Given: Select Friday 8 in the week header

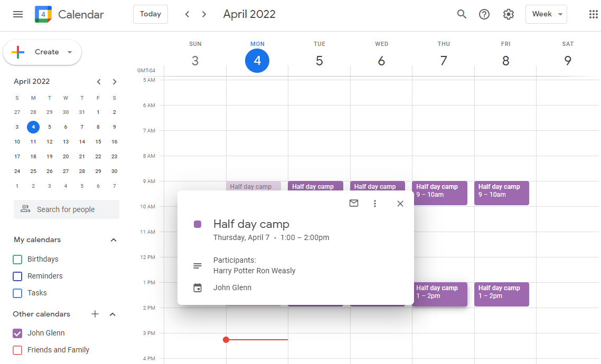Looking at the screenshot, I should [505, 61].
